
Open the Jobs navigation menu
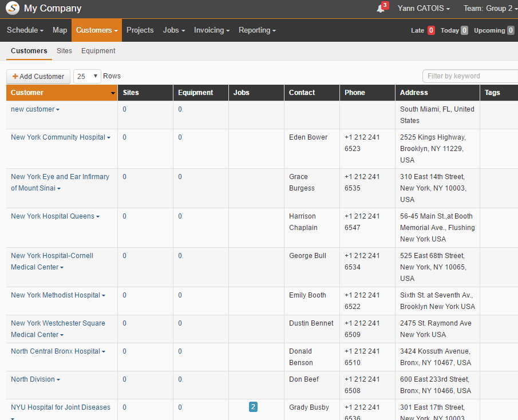point(174,30)
